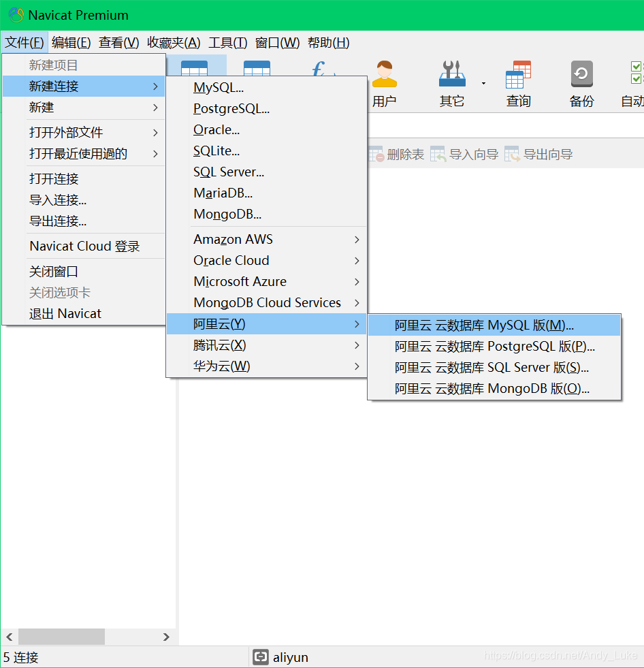Open the 收藏夹(A) menu
644x668 pixels.
pyautogui.click(x=174, y=43)
